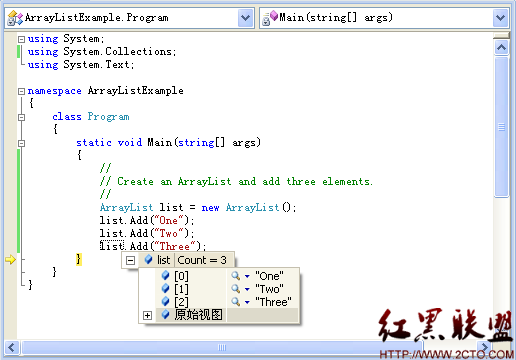Click the [2] element icon
This screenshot has width=516, height=360.
coord(165,302)
